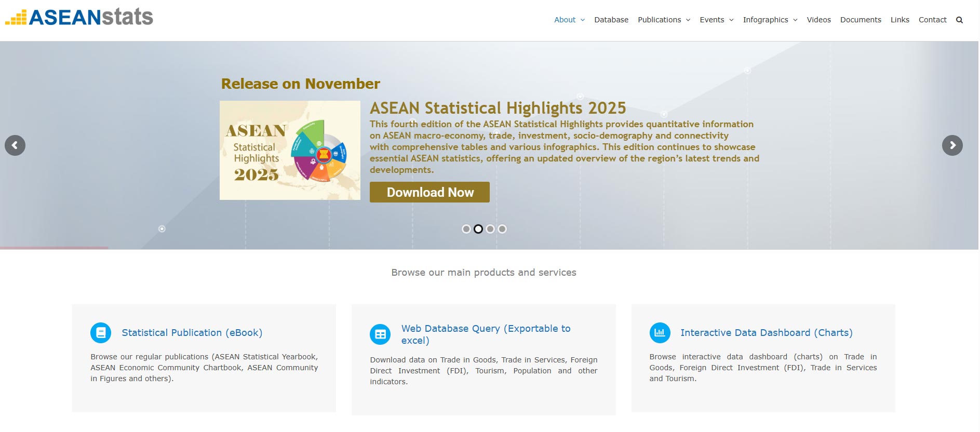980x432 pixels.
Task: Click 'Browse our main products and services' text
Action: [484, 273]
